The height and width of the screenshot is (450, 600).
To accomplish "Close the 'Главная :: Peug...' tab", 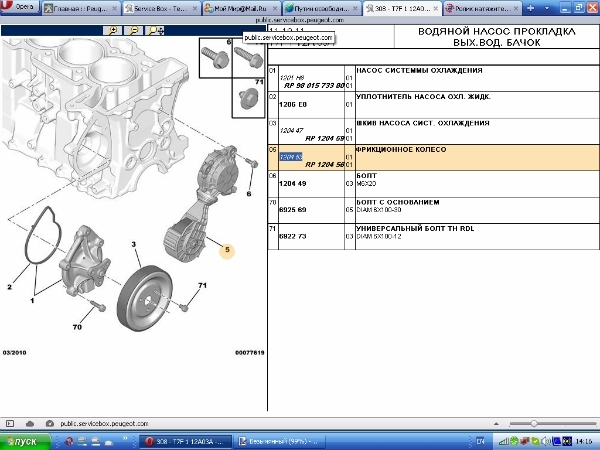I will [x=114, y=8].
